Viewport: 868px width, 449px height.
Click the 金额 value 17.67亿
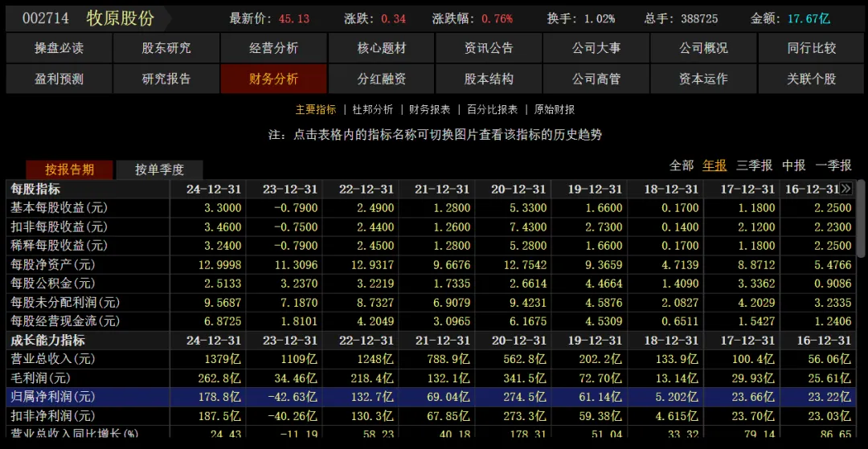[809, 18]
